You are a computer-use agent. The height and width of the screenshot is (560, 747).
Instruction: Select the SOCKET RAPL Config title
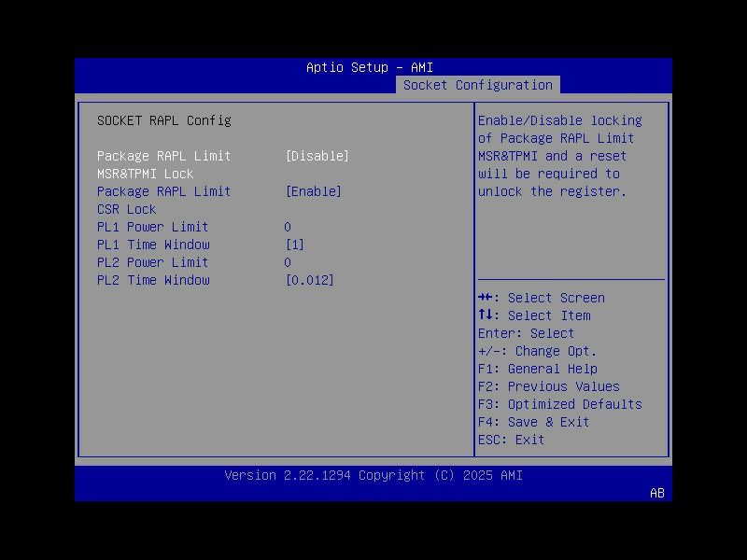pyautogui.click(x=155, y=120)
